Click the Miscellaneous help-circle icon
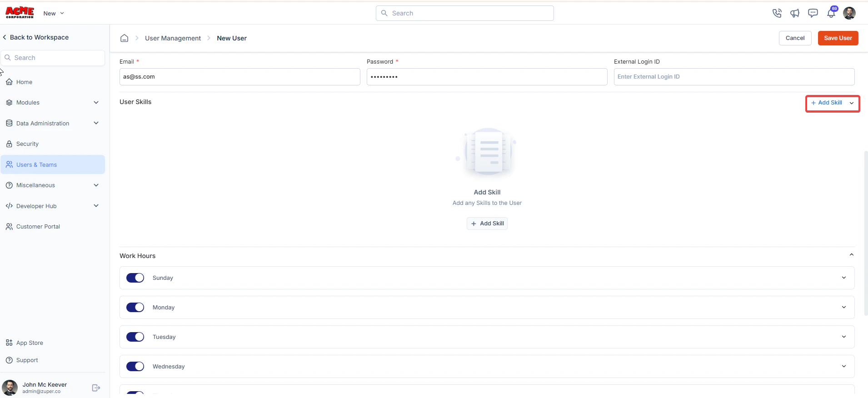 click(9, 185)
